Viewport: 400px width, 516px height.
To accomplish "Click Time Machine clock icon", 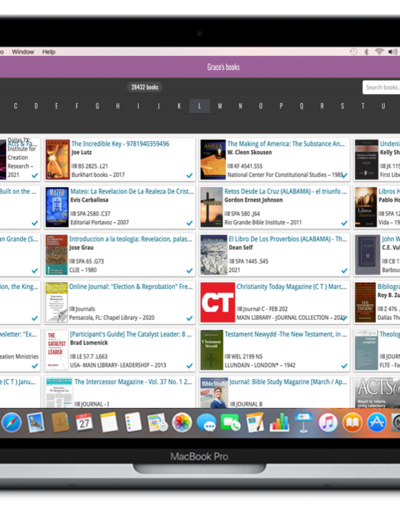I will pyautogui.click(x=353, y=52).
